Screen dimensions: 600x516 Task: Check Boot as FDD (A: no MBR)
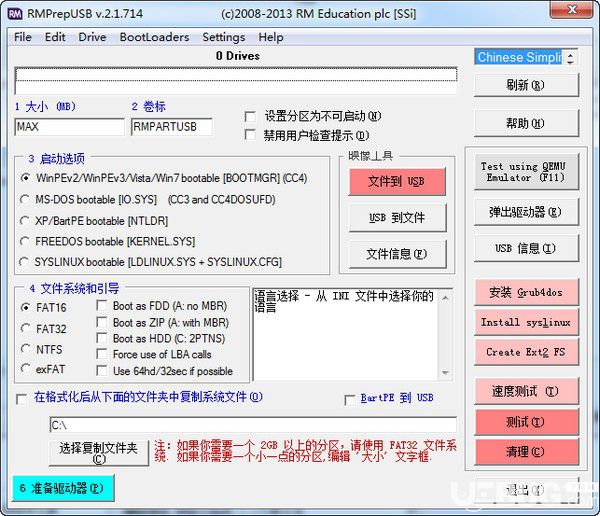[x=102, y=305]
